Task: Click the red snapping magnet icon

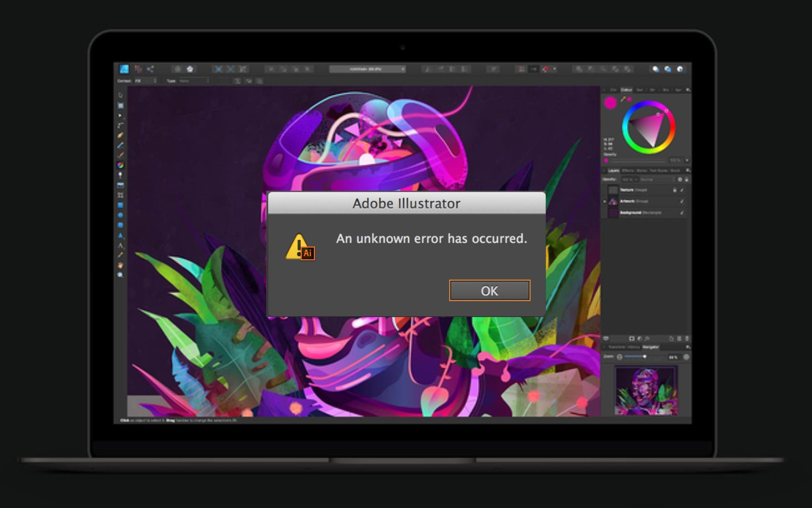Action: pyautogui.click(x=545, y=69)
